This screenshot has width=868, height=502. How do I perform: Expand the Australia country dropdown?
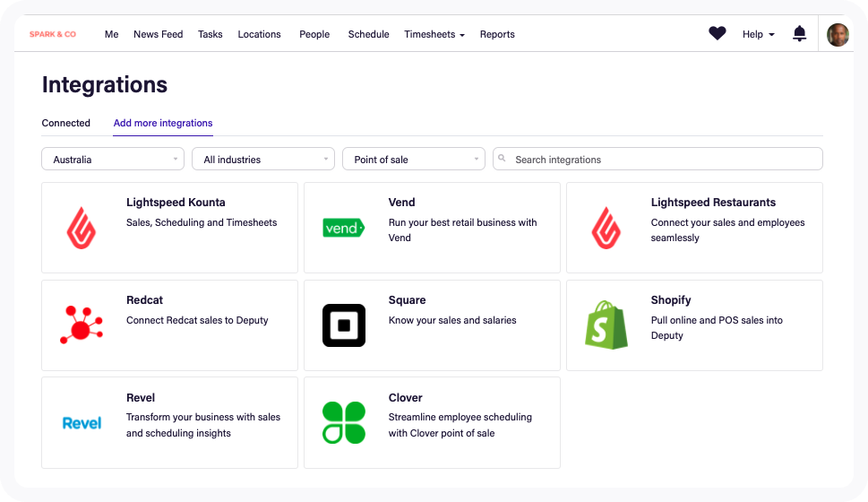click(x=113, y=160)
